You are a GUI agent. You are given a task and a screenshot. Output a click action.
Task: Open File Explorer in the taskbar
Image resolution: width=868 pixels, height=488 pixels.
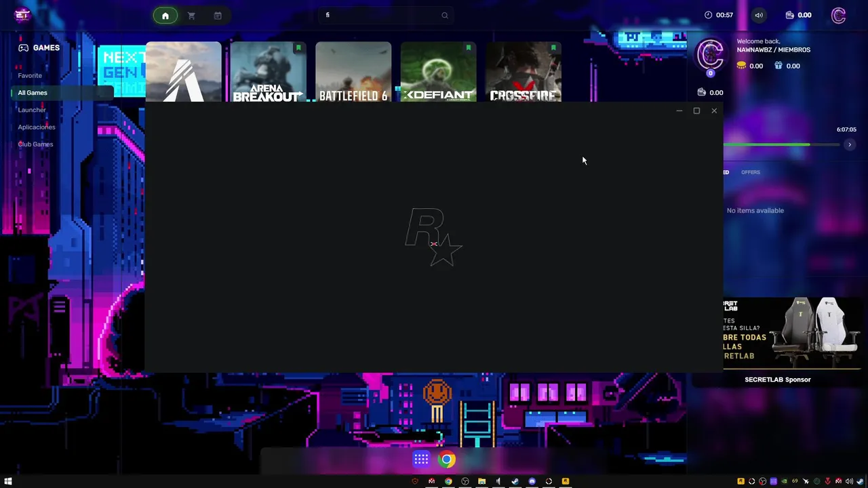pos(481,481)
